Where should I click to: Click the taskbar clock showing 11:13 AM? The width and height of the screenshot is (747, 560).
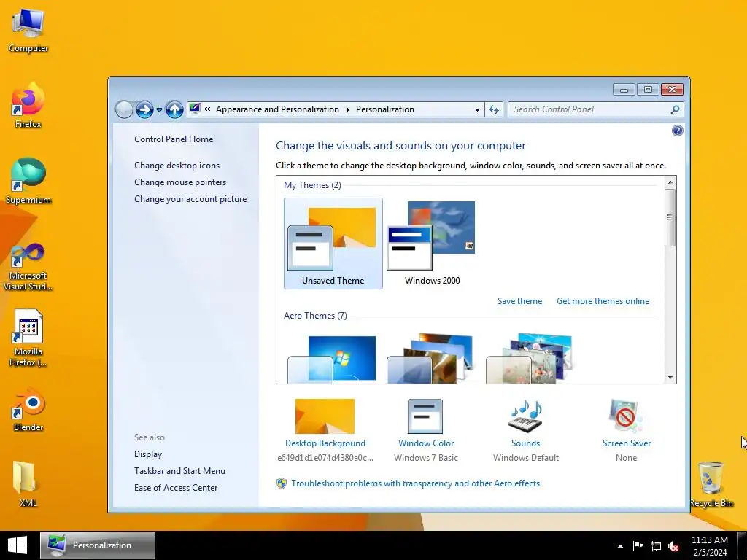(709, 545)
